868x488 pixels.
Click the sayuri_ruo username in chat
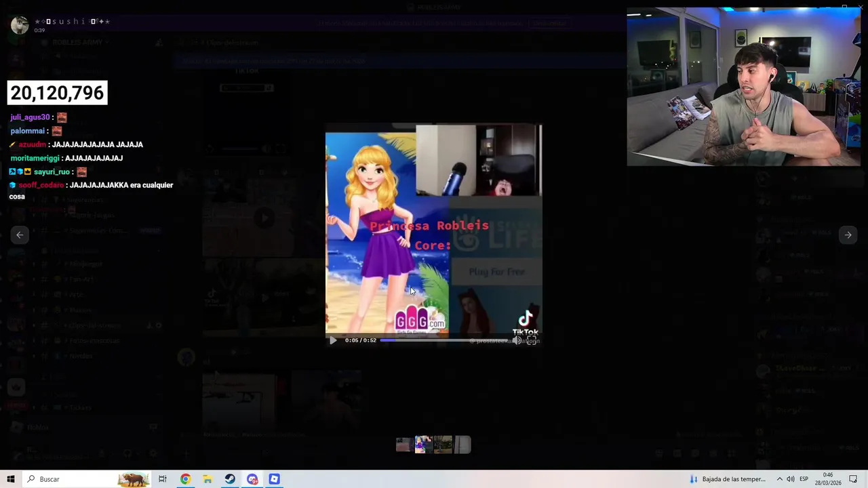click(x=52, y=171)
